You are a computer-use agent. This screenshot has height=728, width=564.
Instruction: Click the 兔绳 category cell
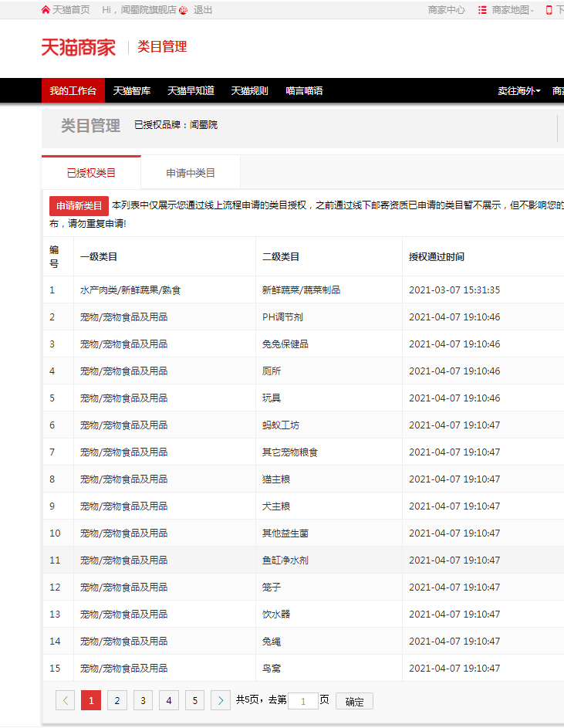(272, 642)
